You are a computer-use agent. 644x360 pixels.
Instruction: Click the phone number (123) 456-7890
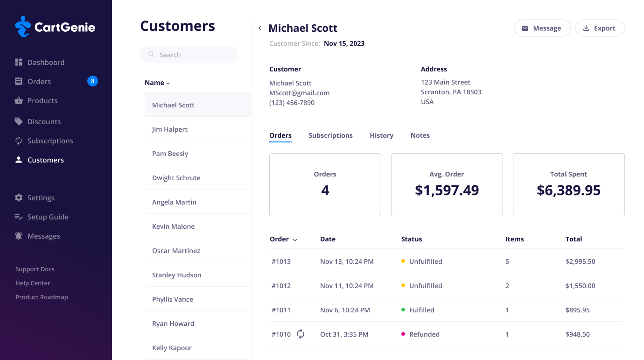click(x=292, y=102)
